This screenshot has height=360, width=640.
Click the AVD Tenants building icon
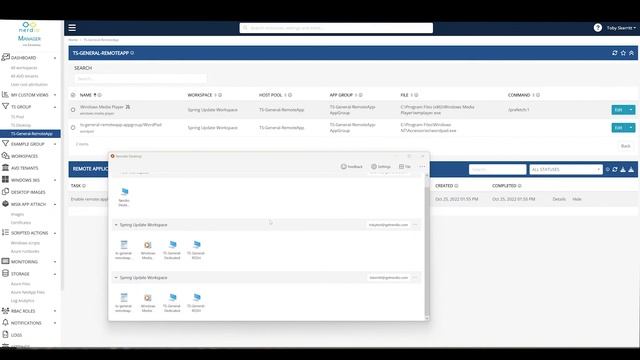[5, 168]
